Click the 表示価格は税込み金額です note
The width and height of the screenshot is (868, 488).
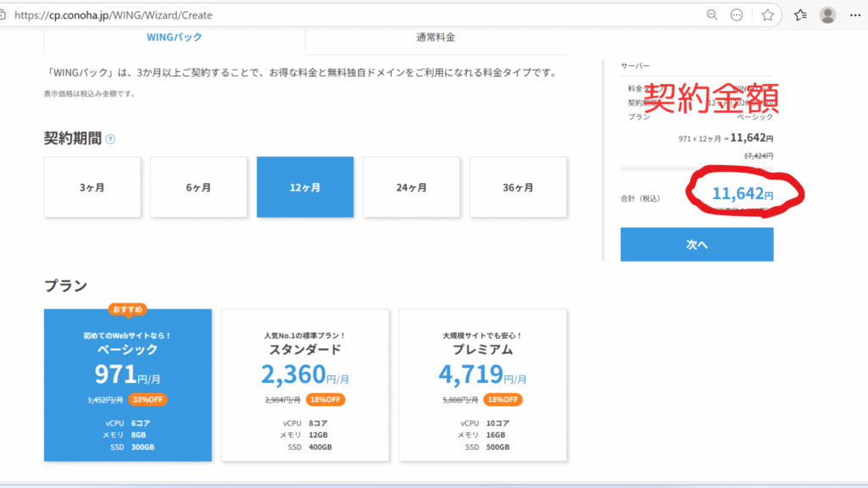click(x=90, y=94)
